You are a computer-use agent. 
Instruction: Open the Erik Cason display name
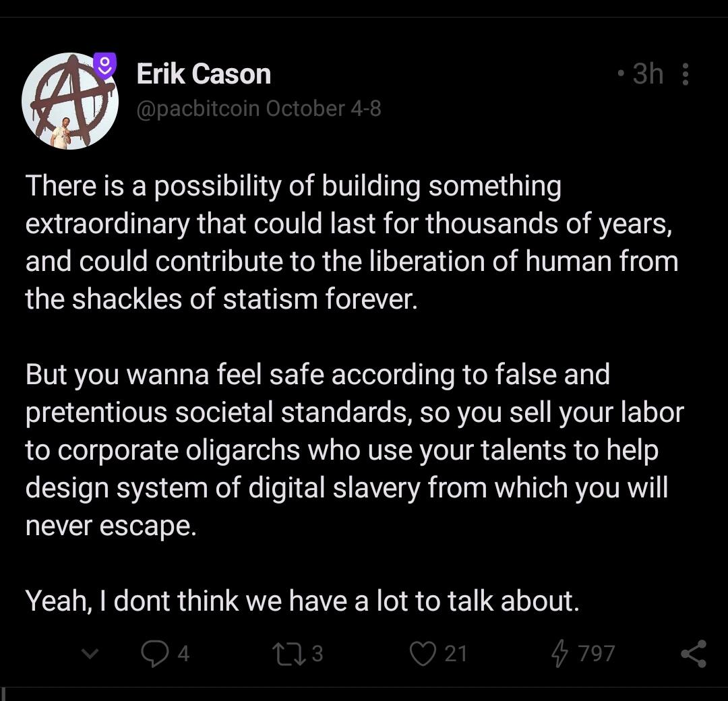click(204, 74)
